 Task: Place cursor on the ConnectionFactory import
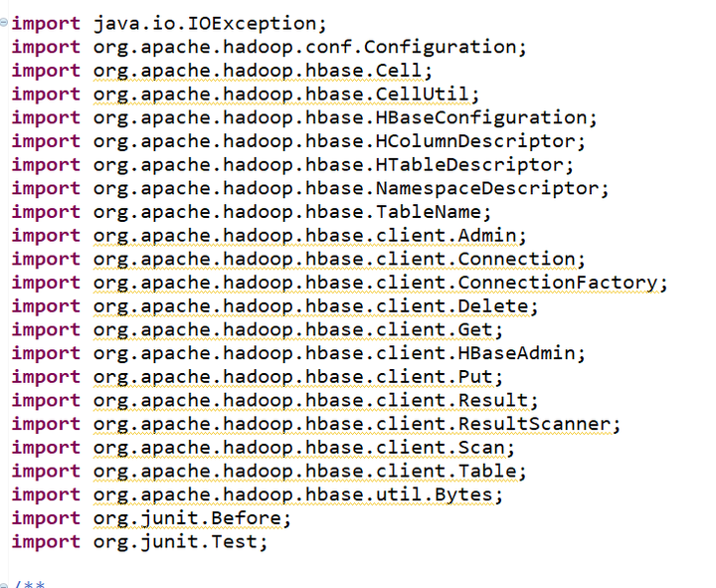[380, 283]
